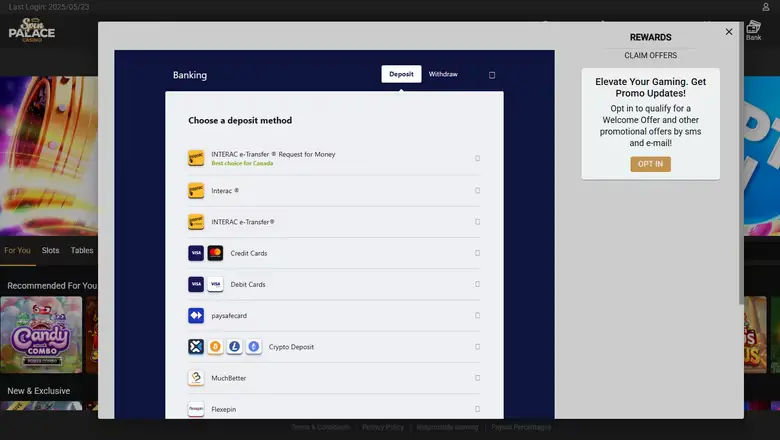Expand the Debit Cards row arrow
Image resolution: width=780 pixels, height=440 pixels.
477,284
